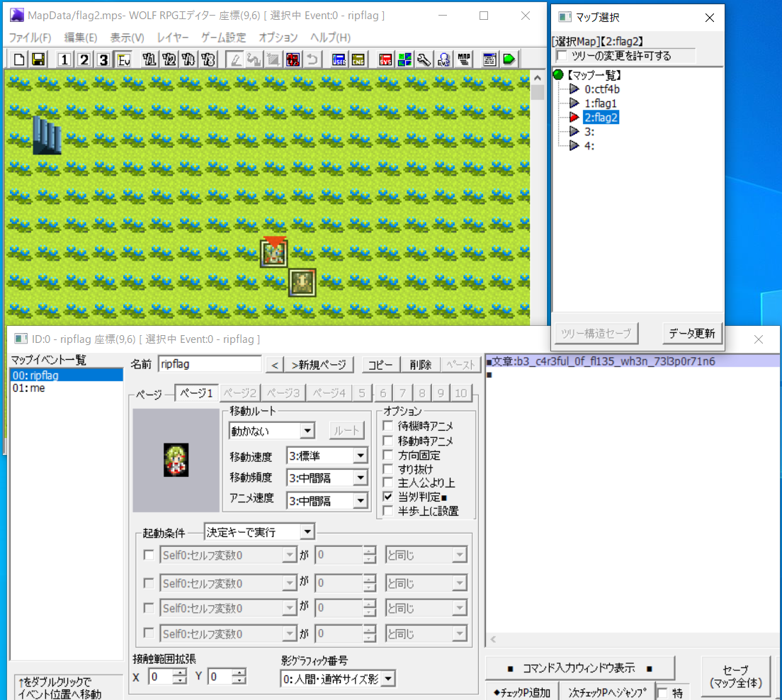This screenshot has width=782, height=700.
Task: Switch to layer 1 editing
Action: tap(64, 60)
